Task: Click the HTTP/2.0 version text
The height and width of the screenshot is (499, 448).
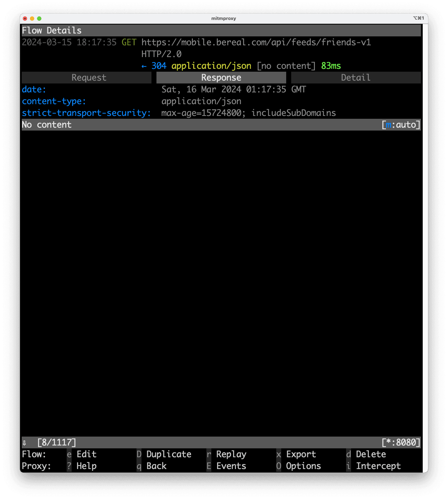Action: (x=161, y=54)
